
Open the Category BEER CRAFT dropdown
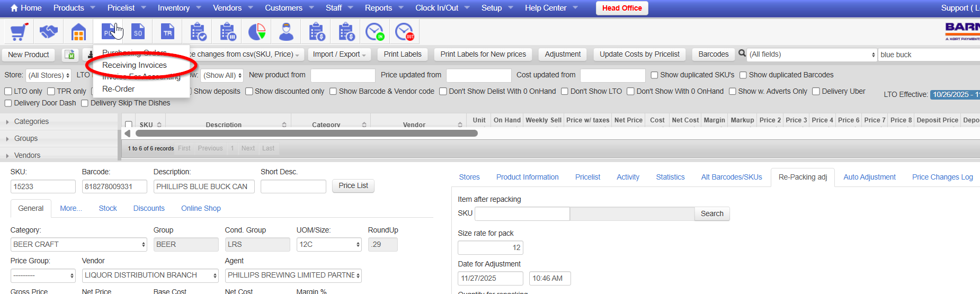point(79,244)
